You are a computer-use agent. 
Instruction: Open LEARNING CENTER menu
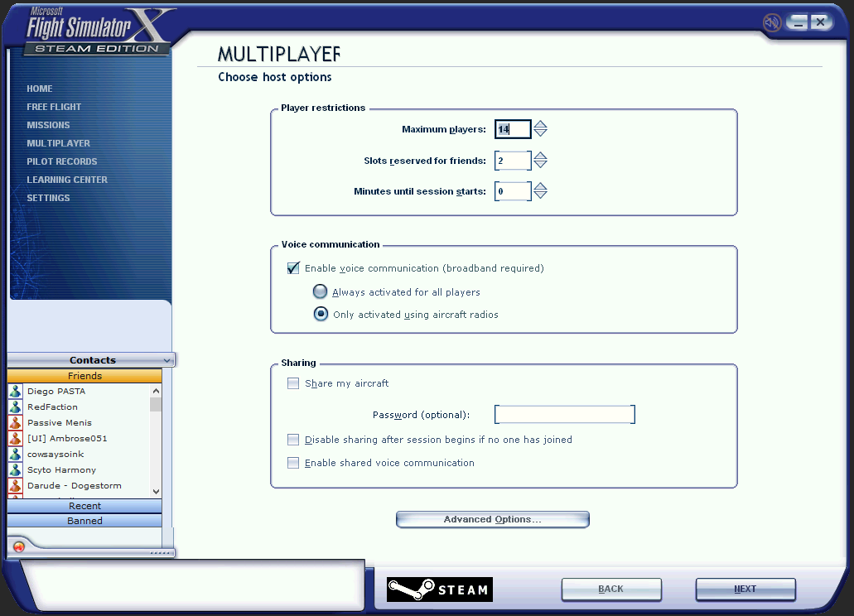pos(67,180)
